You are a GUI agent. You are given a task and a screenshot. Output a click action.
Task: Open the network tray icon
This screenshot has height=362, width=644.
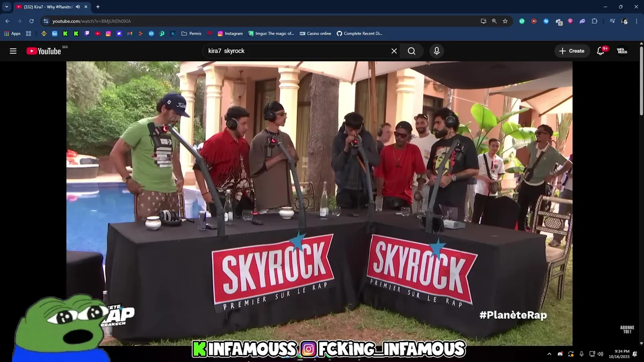pos(592,354)
